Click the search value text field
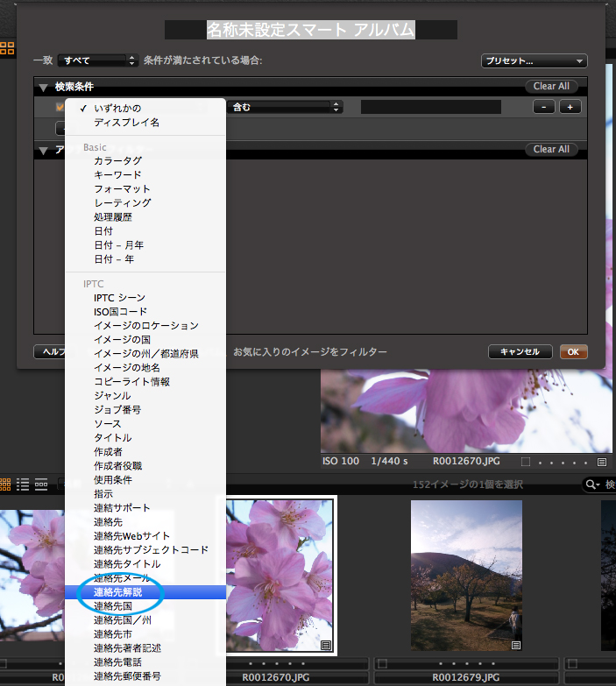The height and width of the screenshot is (686, 616). coord(430,107)
